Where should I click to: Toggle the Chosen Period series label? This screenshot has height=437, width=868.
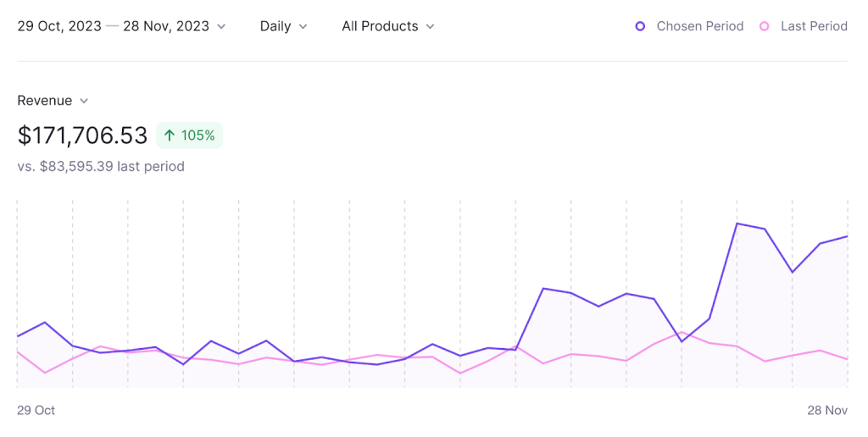699,26
